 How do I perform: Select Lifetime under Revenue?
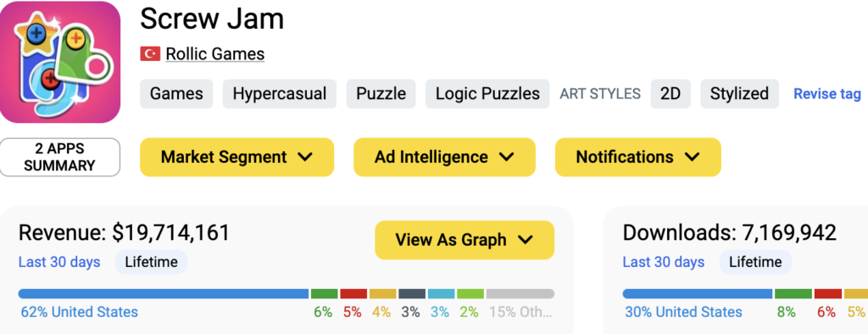tap(151, 262)
